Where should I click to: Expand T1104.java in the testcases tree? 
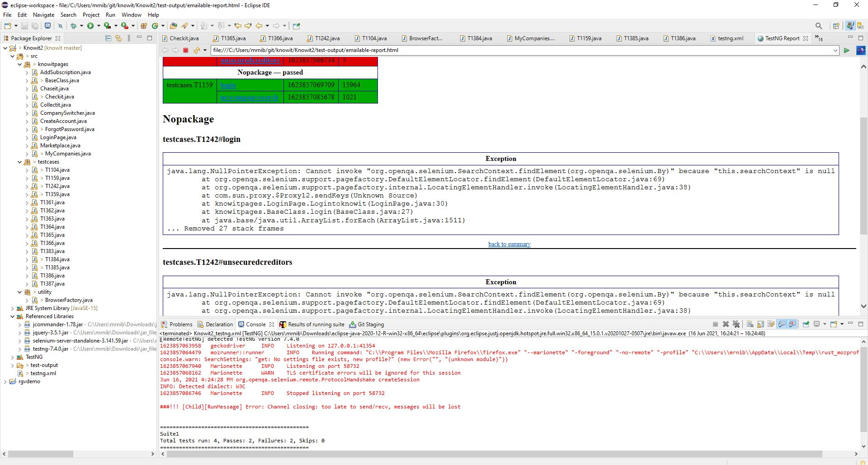(27, 170)
